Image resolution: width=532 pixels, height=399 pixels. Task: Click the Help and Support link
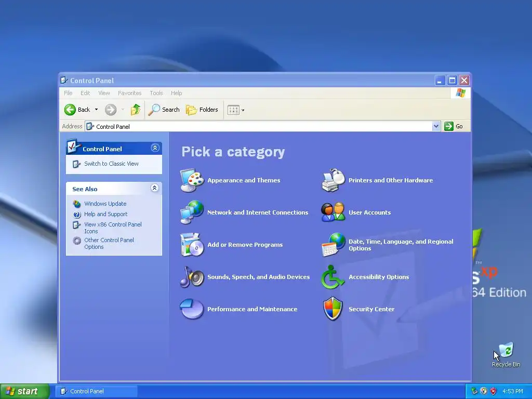[x=105, y=215]
